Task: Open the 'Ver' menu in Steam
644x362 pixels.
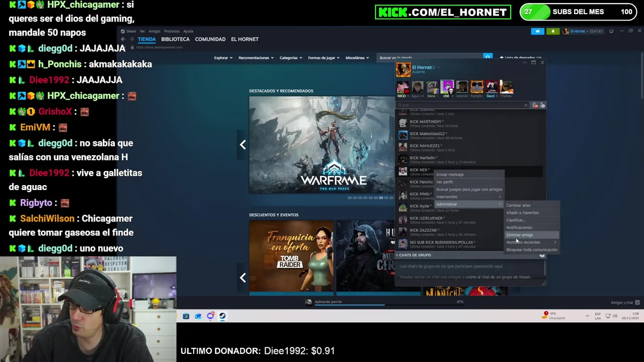Action: (142, 31)
